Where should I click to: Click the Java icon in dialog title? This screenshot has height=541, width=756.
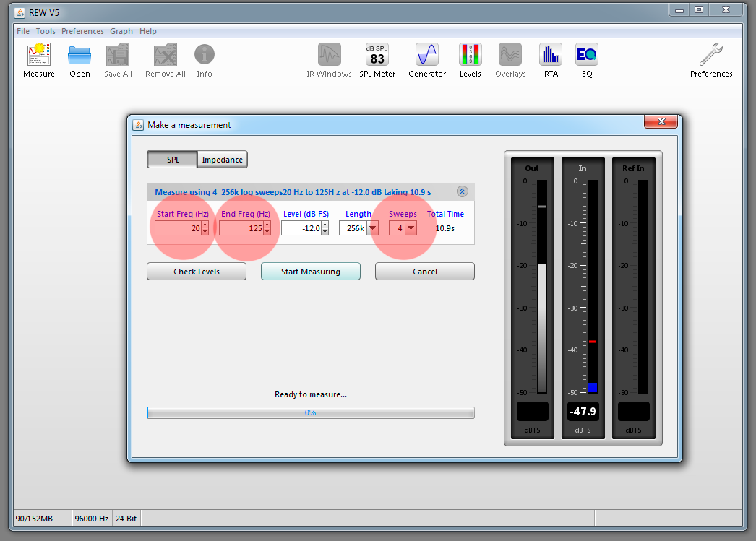pos(138,125)
